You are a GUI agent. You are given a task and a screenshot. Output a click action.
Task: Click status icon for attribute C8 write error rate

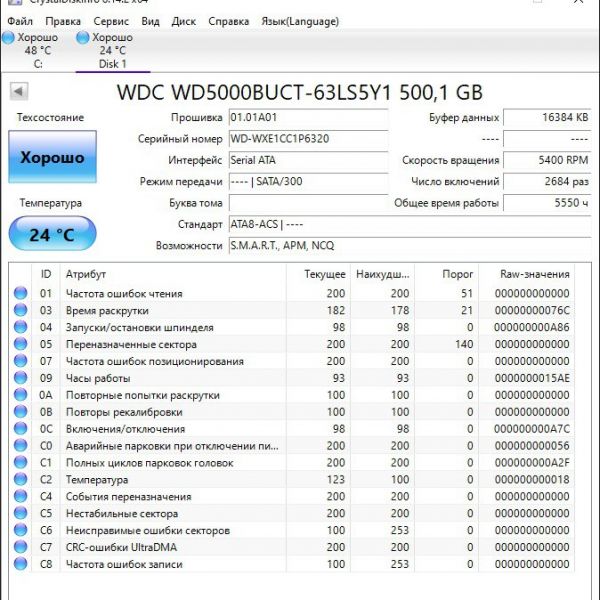21,564
